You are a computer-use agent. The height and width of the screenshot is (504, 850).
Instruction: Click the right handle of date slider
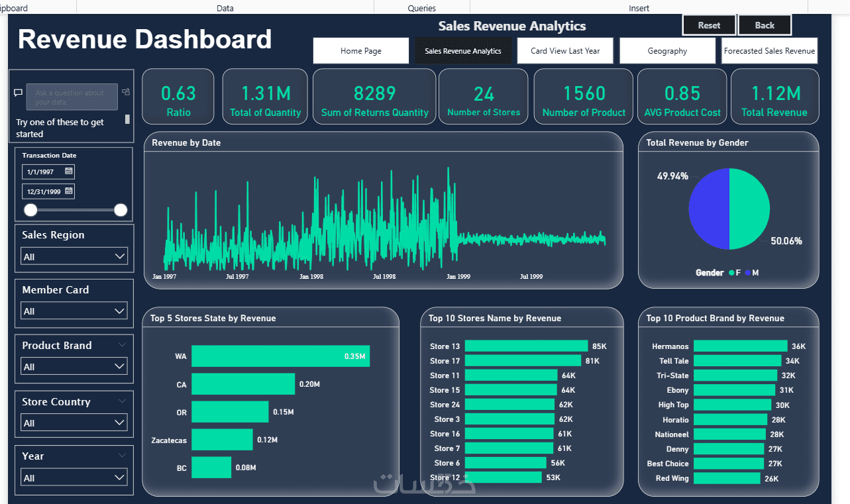click(121, 210)
